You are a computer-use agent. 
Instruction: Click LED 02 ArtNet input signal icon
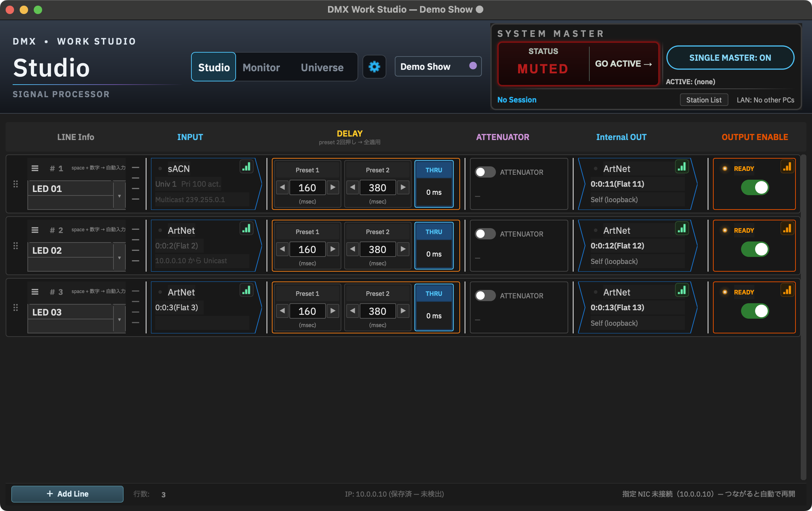click(x=247, y=228)
